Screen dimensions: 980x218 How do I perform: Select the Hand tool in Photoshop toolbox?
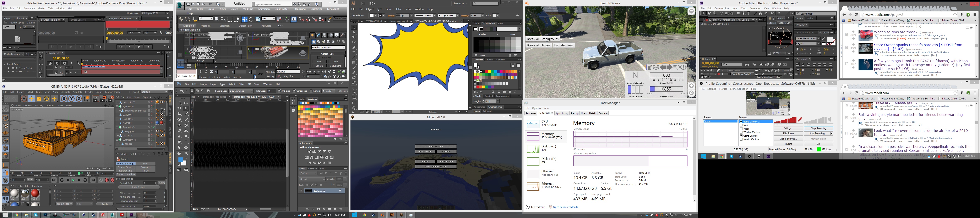coord(179,153)
